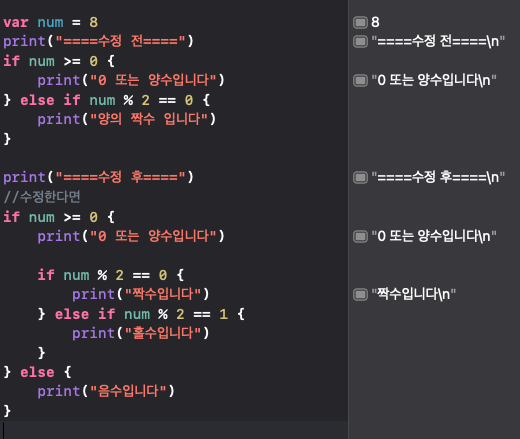Screen dimensions: 520x439
Task: Click the empty last line with cursor
Action: pyautogui.click(x=173, y=430)
